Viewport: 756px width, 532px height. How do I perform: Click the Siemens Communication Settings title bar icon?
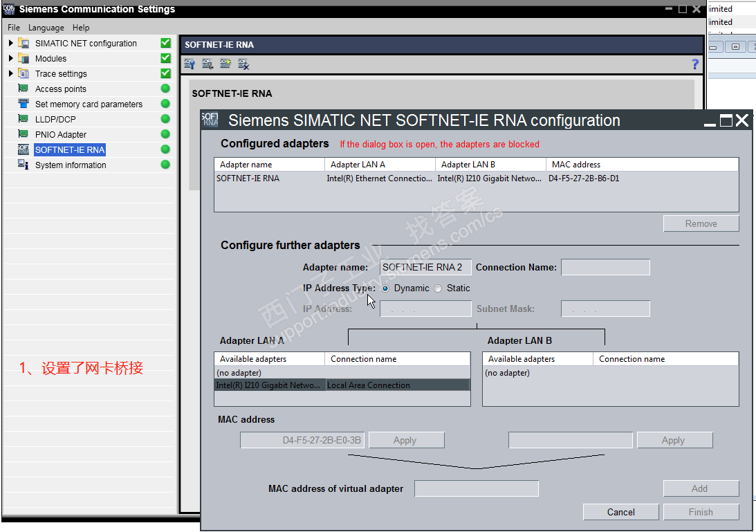click(x=9, y=9)
